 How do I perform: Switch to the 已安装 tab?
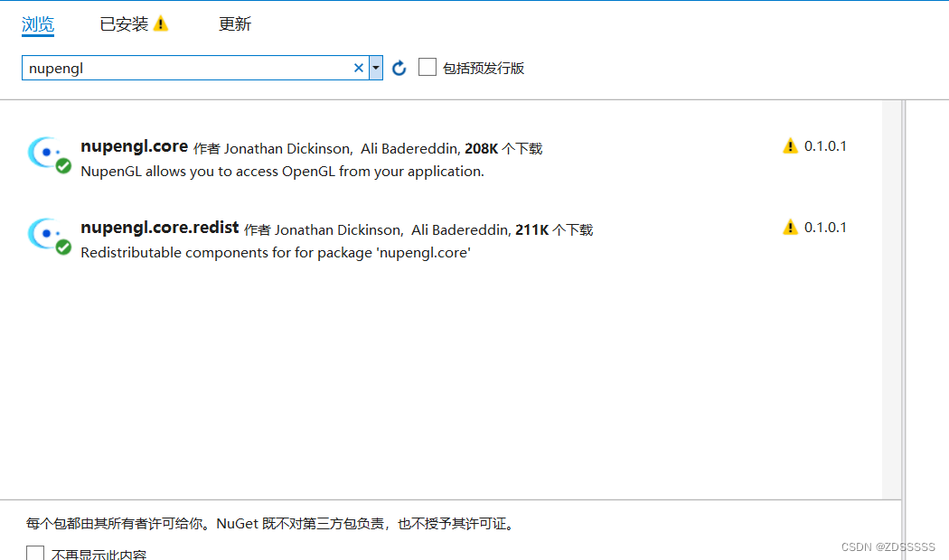(x=124, y=23)
